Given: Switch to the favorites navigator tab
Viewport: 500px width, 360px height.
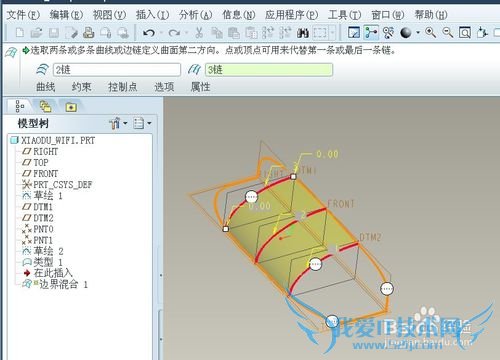Looking at the screenshot, I should (x=71, y=107).
